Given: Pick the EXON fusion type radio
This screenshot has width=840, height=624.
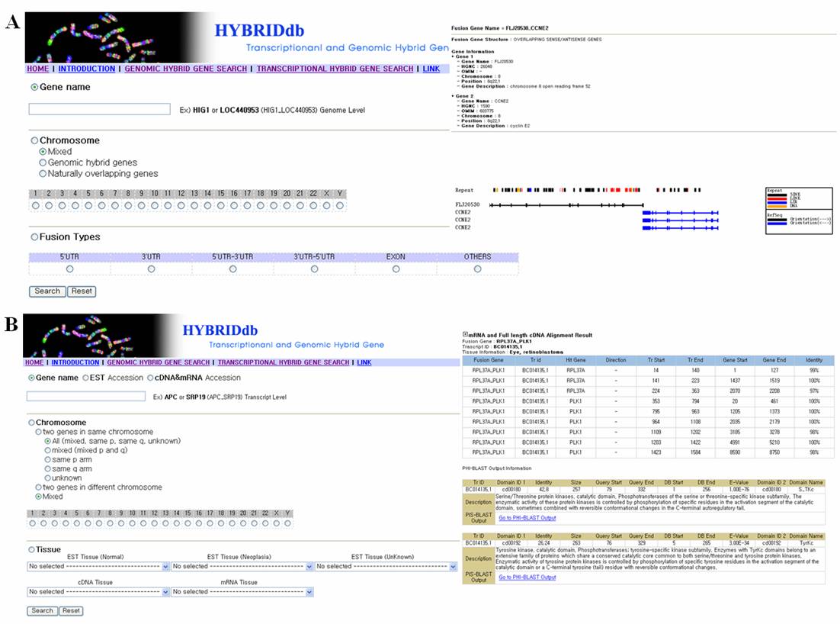Looking at the screenshot, I should pyautogui.click(x=396, y=269).
